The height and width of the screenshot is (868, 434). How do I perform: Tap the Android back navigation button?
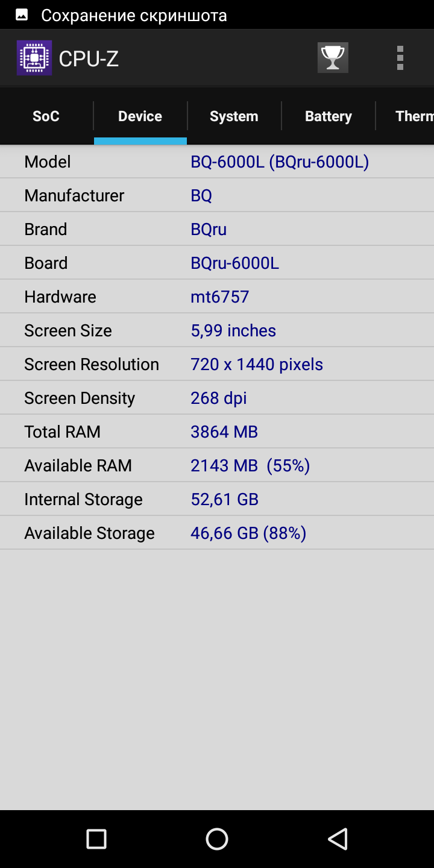pos(338,839)
